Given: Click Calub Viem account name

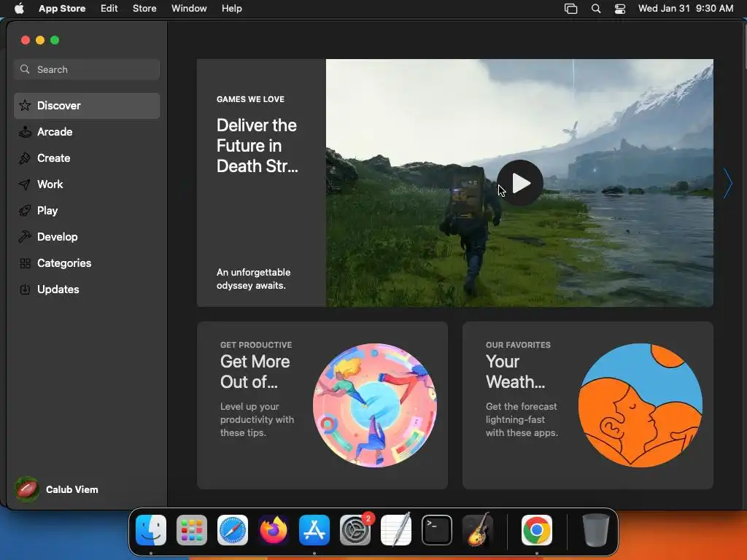Looking at the screenshot, I should 72,489.
